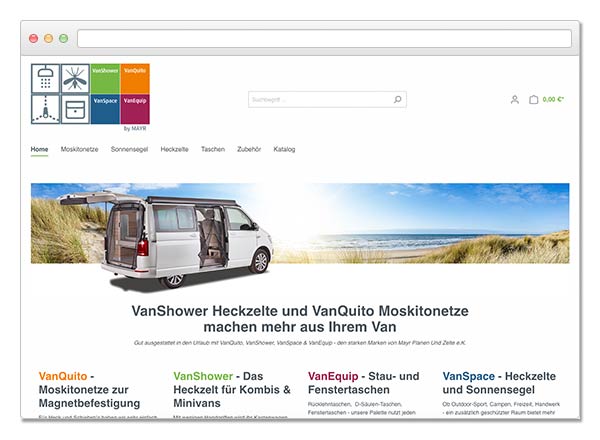Open VanEquip Stau- und Fenstertaschen heading

[x=364, y=383]
